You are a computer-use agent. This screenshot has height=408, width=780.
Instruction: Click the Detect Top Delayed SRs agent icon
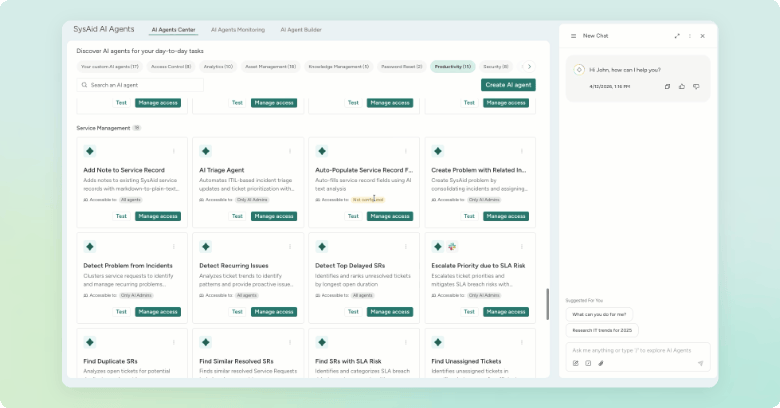tap(322, 246)
